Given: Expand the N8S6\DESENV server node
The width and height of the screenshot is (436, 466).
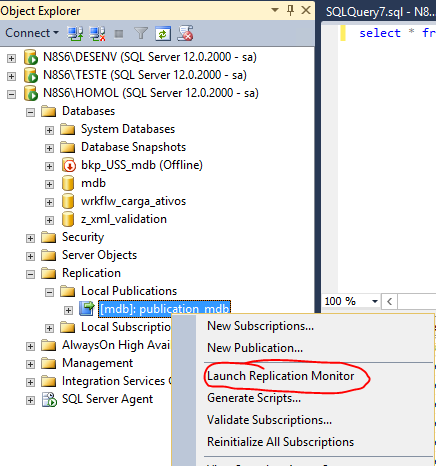Looking at the screenshot, I should (x=11, y=58).
